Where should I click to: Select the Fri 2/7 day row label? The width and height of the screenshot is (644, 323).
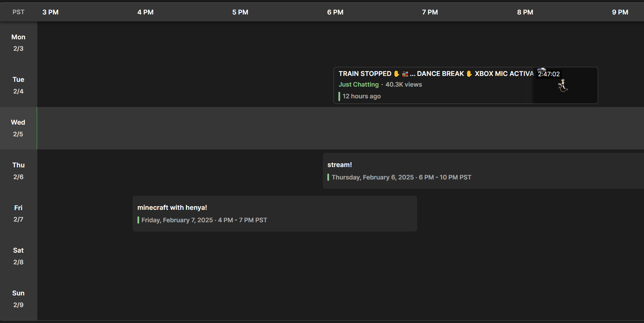pyautogui.click(x=18, y=214)
